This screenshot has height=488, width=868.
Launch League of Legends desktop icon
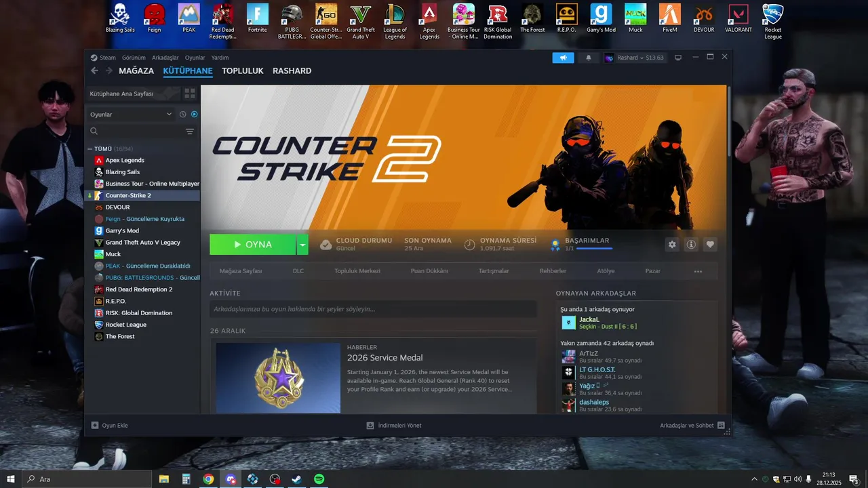pyautogui.click(x=395, y=22)
